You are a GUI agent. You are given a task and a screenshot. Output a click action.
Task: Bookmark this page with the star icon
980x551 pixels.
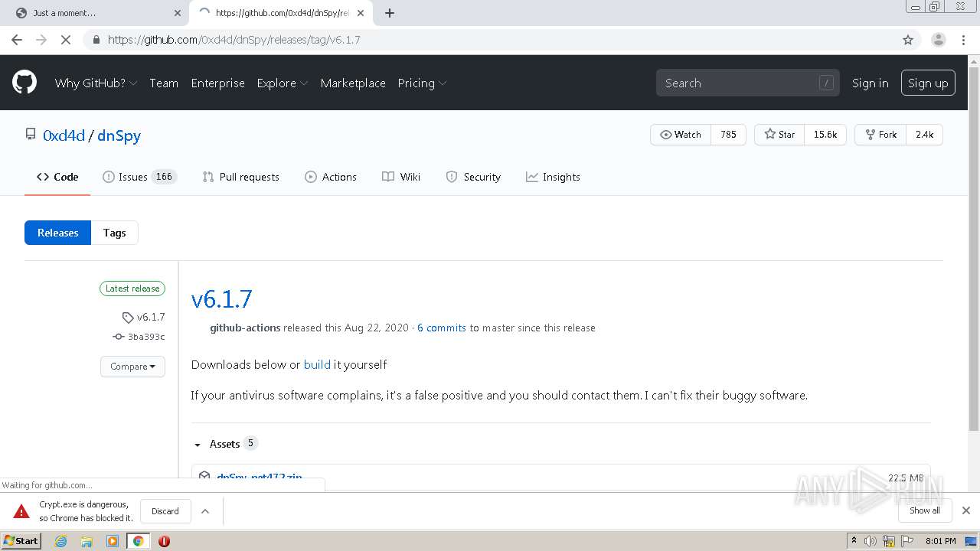click(x=908, y=40)
